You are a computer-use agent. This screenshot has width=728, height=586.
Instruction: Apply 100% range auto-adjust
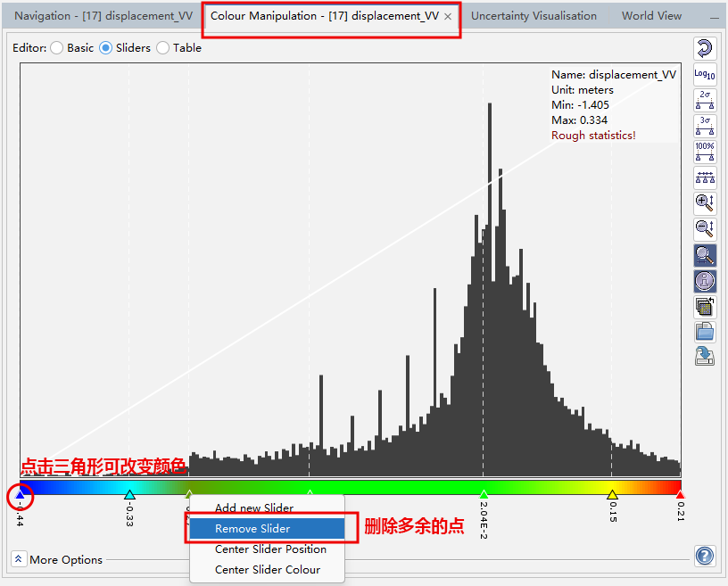704,152
